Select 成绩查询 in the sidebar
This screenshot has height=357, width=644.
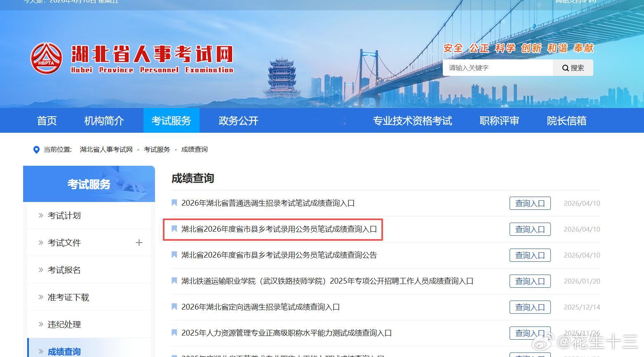tap(64, 351)
